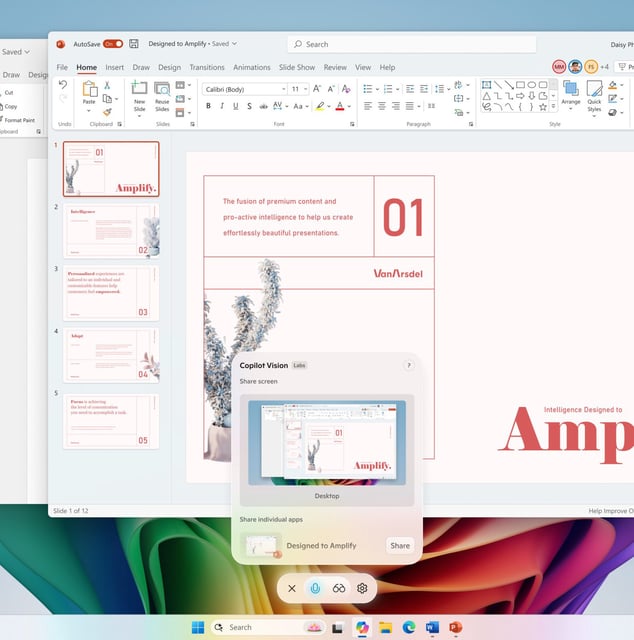Expand the shapes gallery
Viewport: 634px width, 640px height.
[554, 107]
